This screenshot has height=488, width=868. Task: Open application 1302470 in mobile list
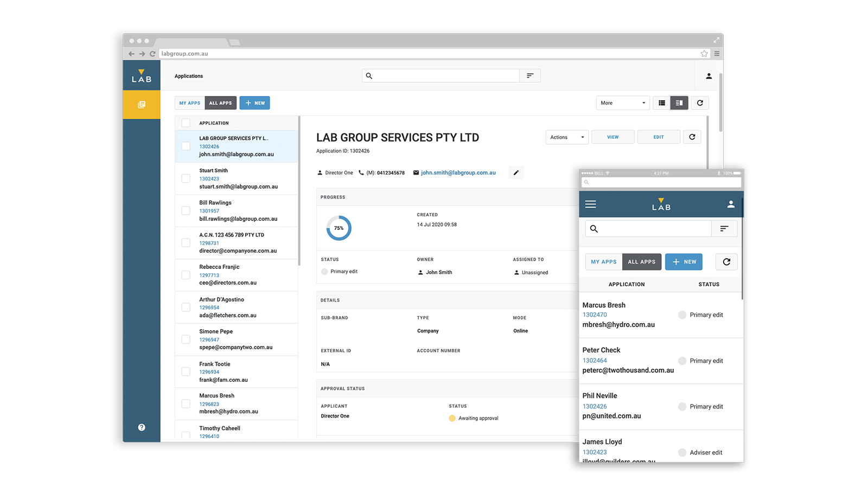coord(595,314)
